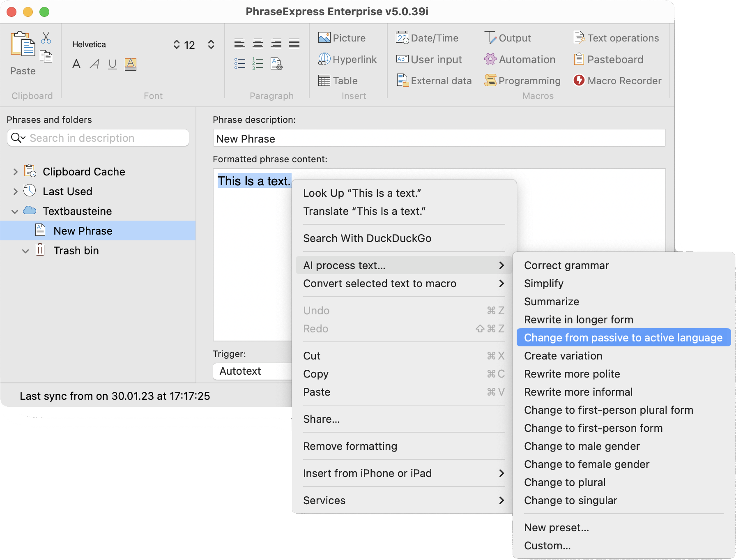The width and height of the screenshot is (736, 560).
Task: Select Simplify AI option
Action: pyautogui.click(x=624, y=283)
